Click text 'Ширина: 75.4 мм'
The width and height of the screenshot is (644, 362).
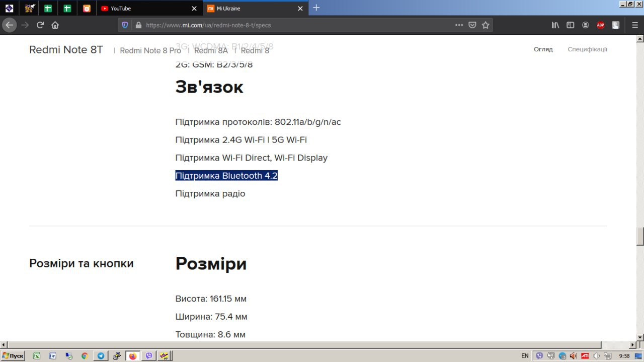point(211,317)
